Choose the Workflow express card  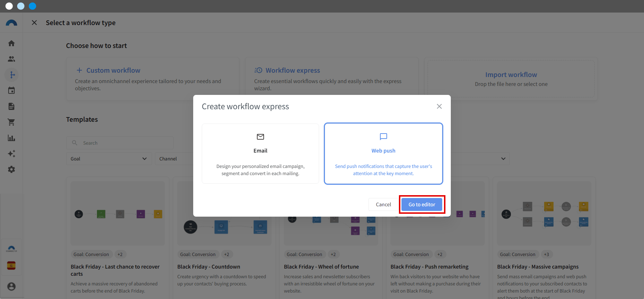pos(332,79)
